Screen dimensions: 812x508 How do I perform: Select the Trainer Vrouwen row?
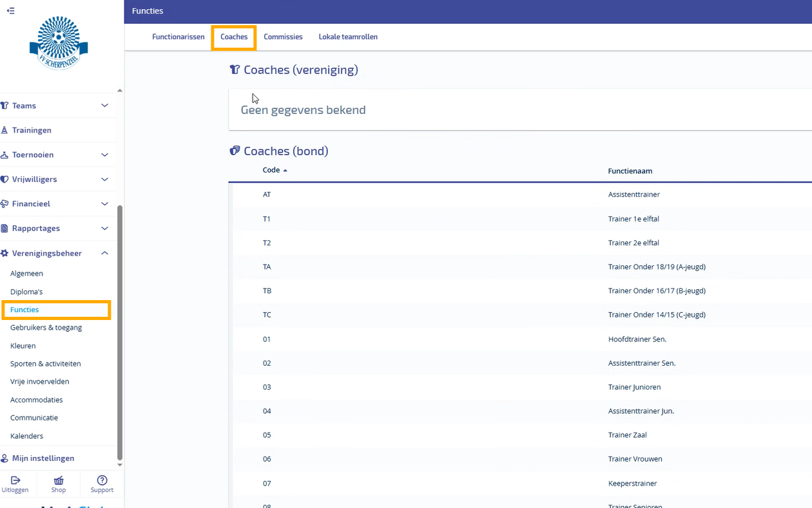(520, 459)
